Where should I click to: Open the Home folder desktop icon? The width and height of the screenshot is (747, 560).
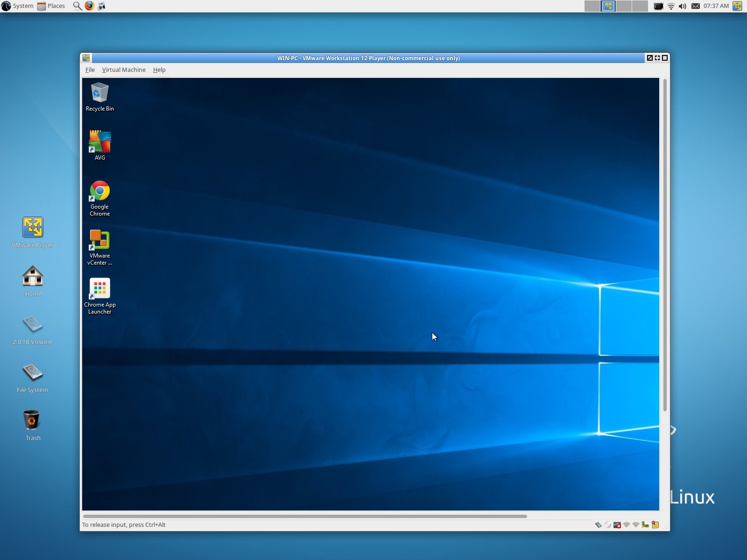[x=33, y=281]
